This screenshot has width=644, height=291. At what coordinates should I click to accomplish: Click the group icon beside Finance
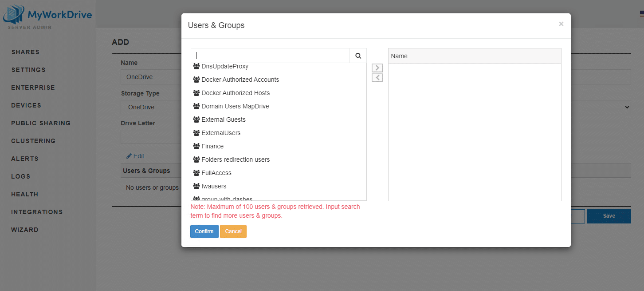pos(196,146)
